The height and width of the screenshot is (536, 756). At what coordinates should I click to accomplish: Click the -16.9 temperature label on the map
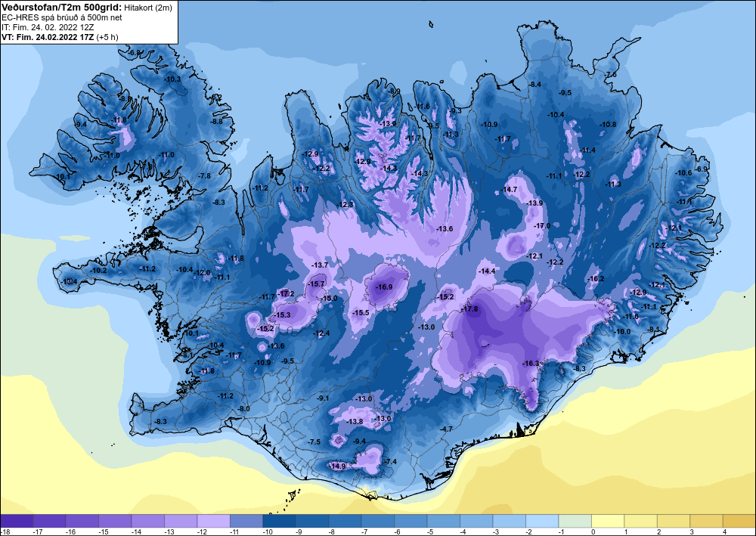(384, 287)
